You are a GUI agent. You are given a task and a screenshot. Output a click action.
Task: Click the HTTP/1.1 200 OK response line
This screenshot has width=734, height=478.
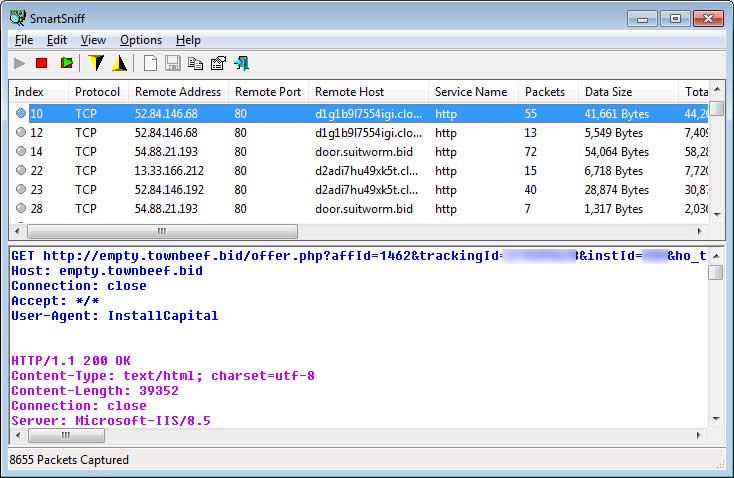[71, 361]
